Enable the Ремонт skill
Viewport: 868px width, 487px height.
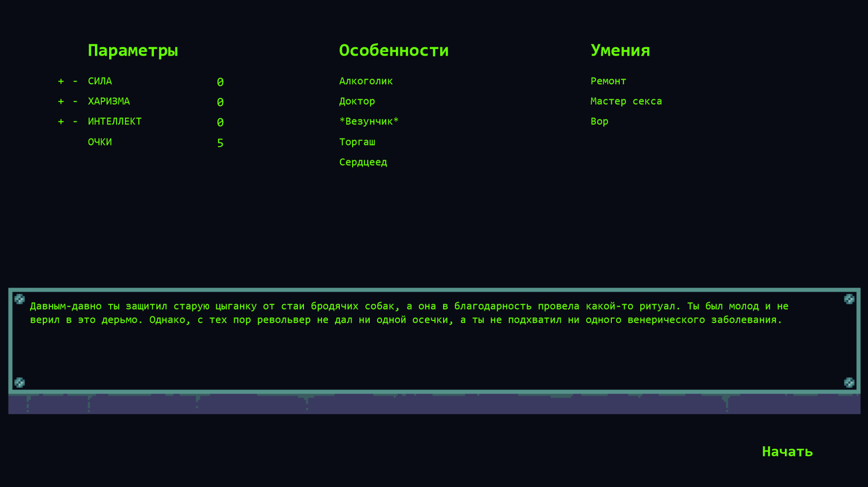608,81
